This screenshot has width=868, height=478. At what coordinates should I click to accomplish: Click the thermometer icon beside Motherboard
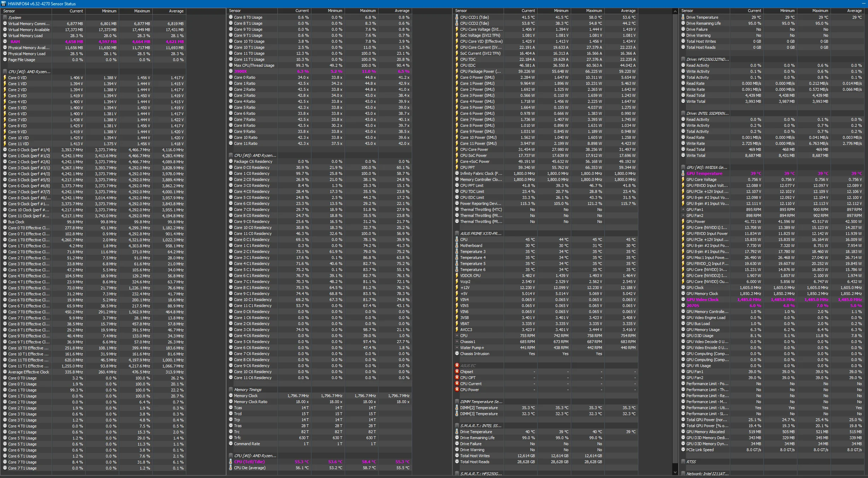[x=457, y=246]
